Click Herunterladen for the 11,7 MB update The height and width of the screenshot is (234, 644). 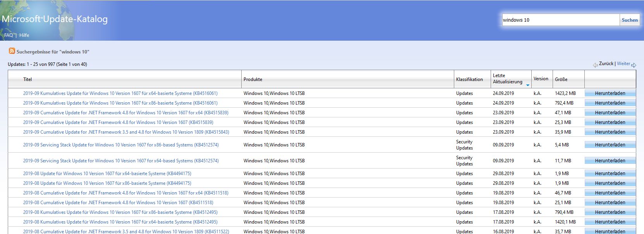[x=610, y=161]
